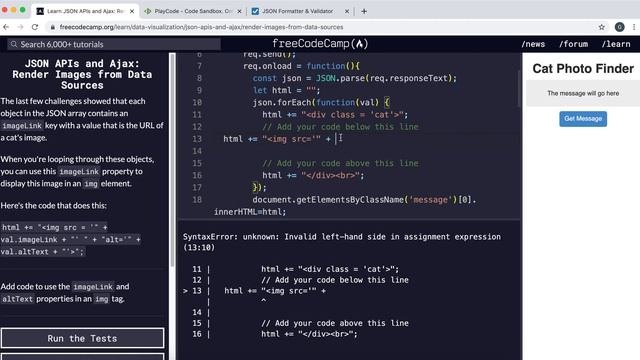
Task: Open the Chrome three-dot menu
Action: (x=633, y=27)
